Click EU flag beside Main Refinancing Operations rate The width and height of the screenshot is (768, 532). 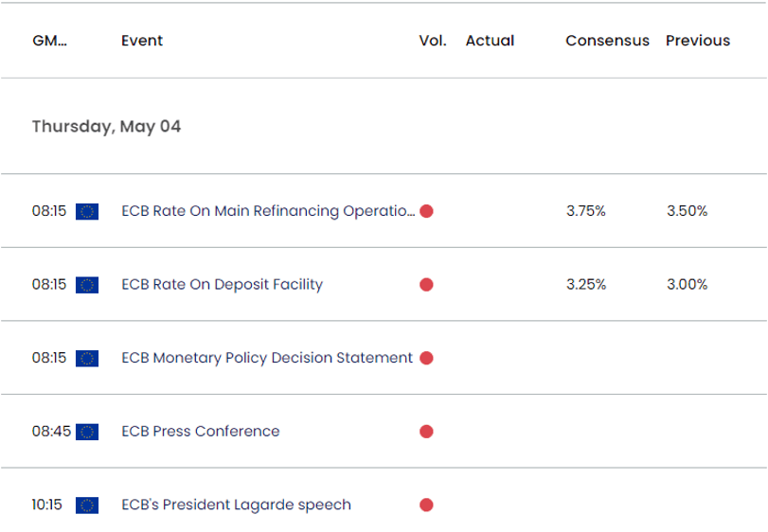88,211
